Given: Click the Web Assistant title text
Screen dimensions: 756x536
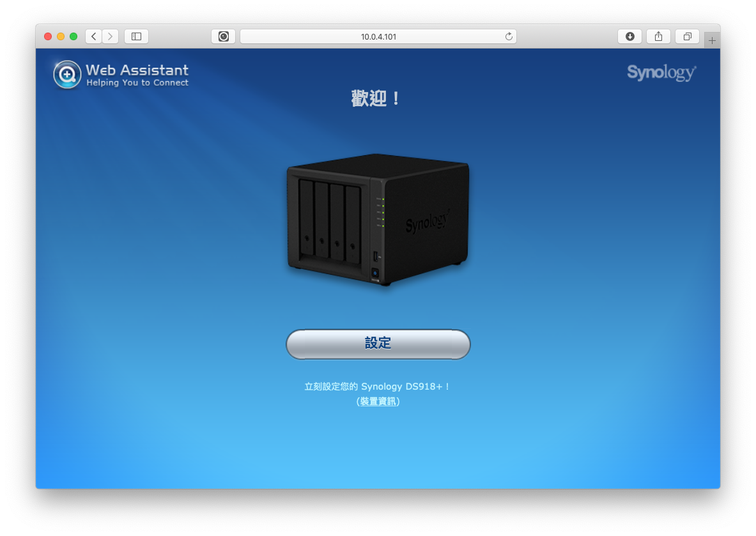Looking at the screenshot, I should [x=137, y=70].
